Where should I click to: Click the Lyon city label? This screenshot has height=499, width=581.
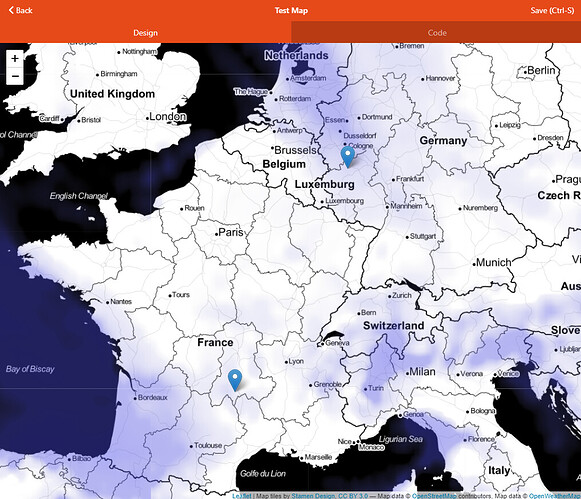(x=296, y=361)
